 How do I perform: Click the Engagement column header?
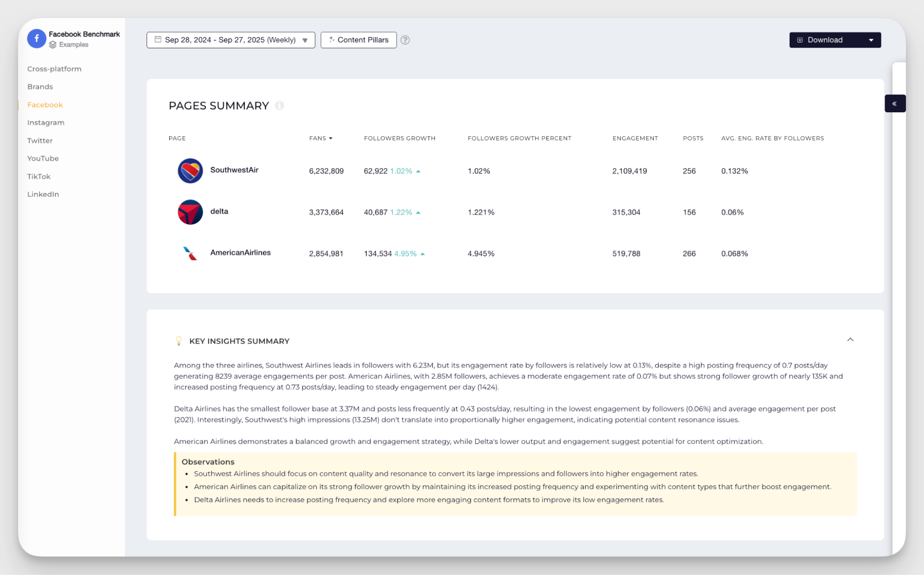pyautogui.click(x=635, y=138)
